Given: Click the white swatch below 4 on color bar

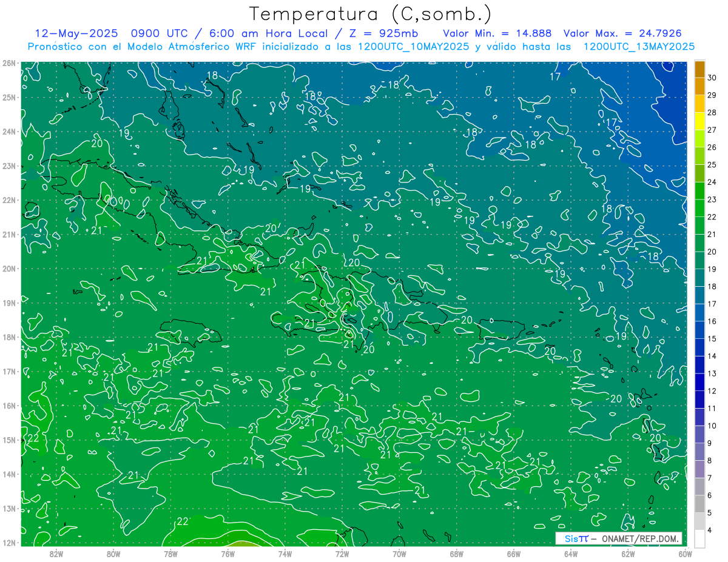Looking at the screenshot, I should [699, 538].
